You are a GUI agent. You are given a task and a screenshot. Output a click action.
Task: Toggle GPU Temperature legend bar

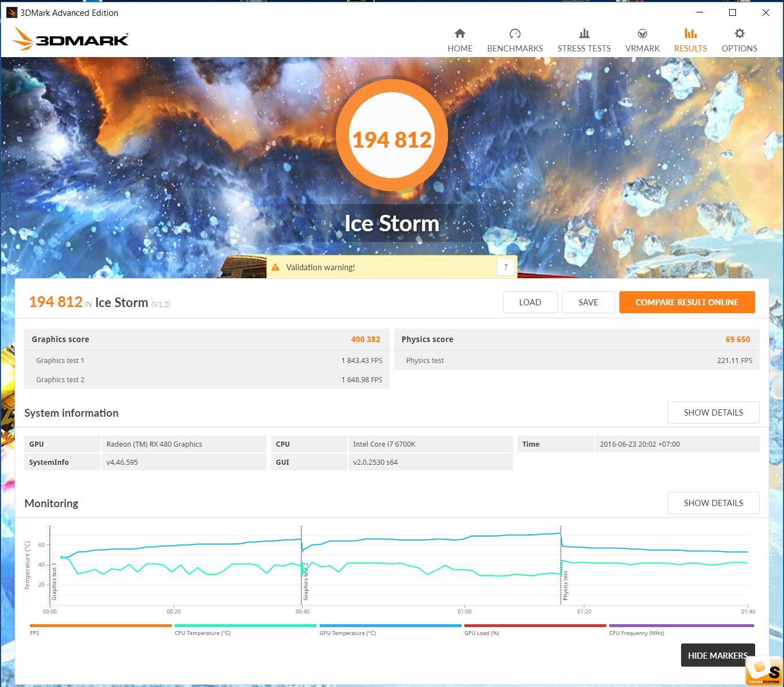[x=390, y=625]
